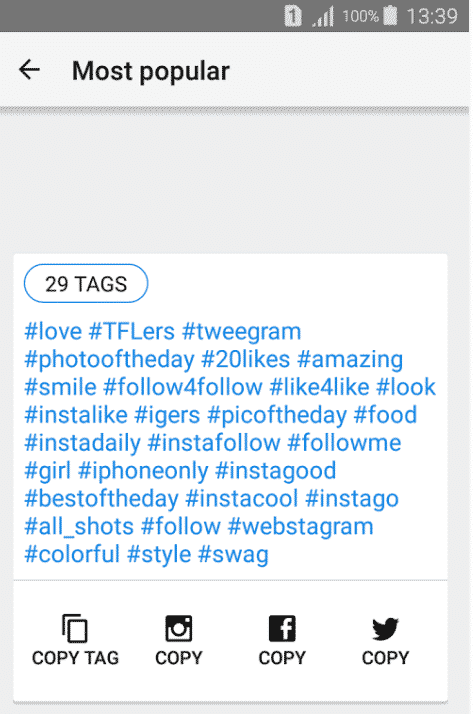Select the #bestoftheday hashtag
Screen dimensions: 475x714
pyautogui.click(x=102, y=499)
